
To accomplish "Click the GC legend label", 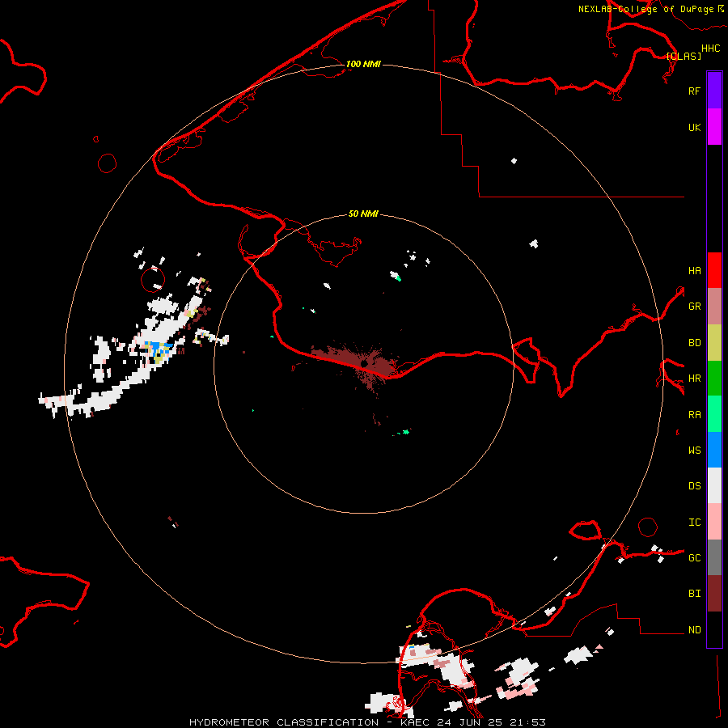I will pyautogui.click(x=694, y=558).
